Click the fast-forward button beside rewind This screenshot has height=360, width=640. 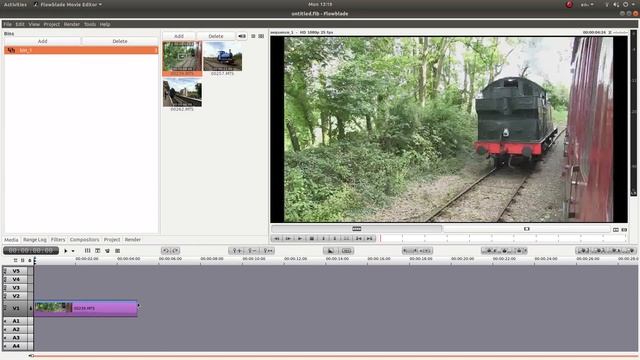point(288,238)
